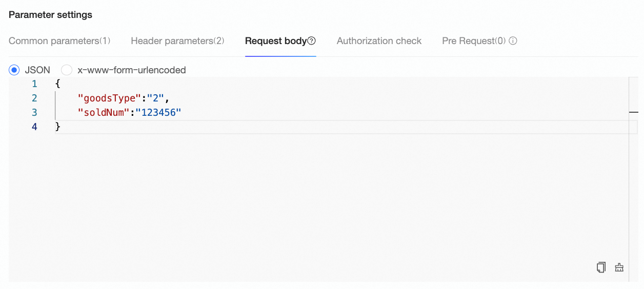644x289 pixels.
Task: Open the Header parameters(2) tab
Action: coord(177,41)
